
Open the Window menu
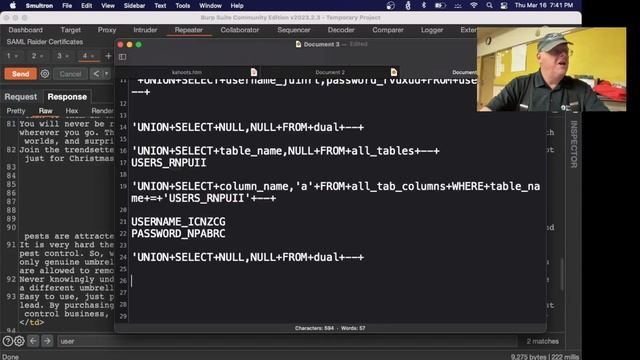pyautogui.click(x=210, y=6)
